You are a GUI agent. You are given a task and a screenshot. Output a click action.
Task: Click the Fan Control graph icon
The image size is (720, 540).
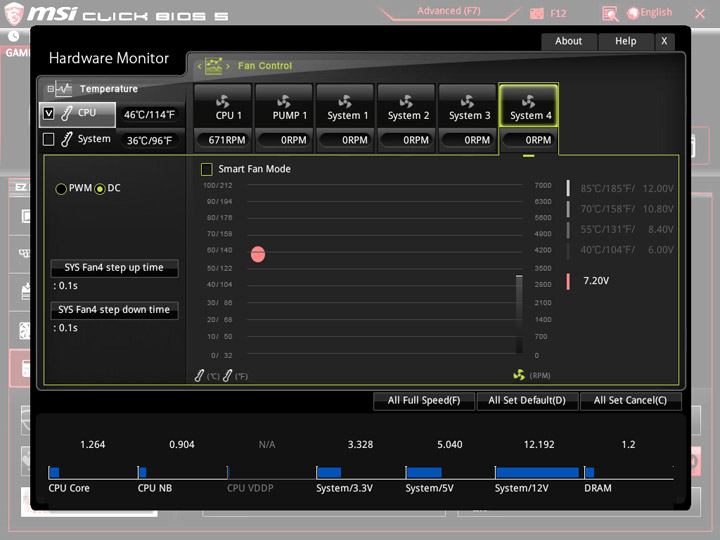click(214, 66)
